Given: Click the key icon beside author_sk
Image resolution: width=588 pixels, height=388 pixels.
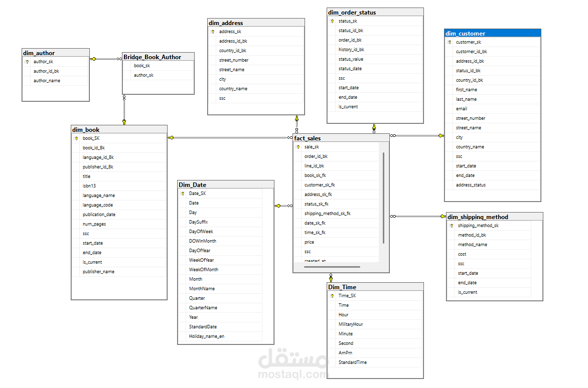Looking at the screenshot, I should point(28,61).
